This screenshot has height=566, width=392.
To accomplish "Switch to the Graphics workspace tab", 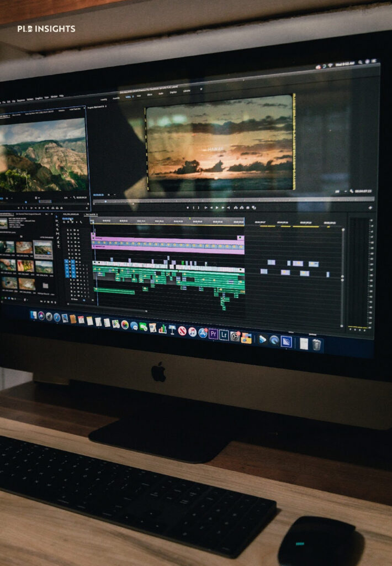I will pyautogui.click(x=173, y=92).
